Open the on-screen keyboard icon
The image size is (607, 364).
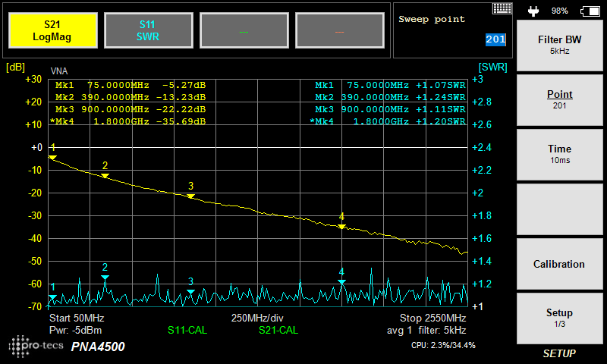(502, 8)
